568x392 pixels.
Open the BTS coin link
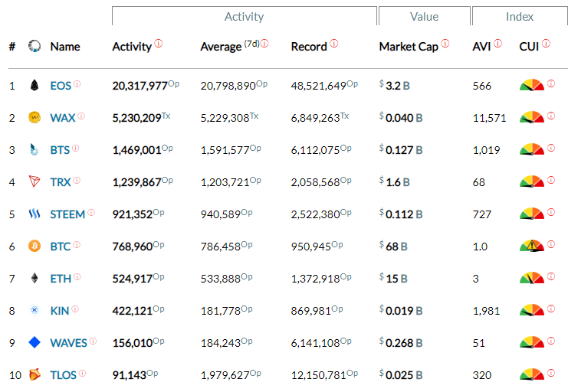(x=60, y=149)
